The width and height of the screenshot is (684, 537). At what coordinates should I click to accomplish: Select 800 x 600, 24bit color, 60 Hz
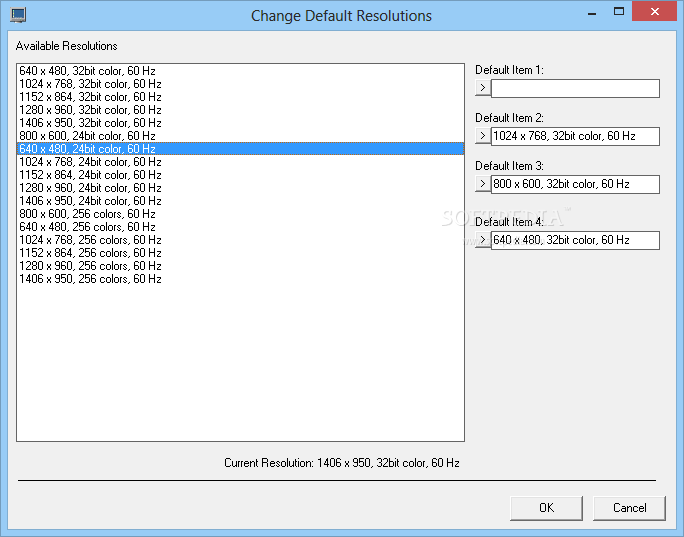tap(240, 136)
